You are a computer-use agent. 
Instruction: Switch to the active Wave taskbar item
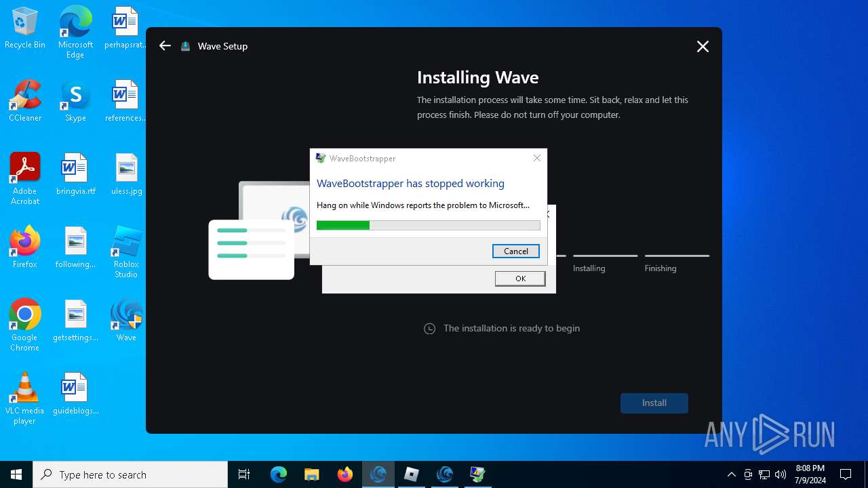pos(378,474)
